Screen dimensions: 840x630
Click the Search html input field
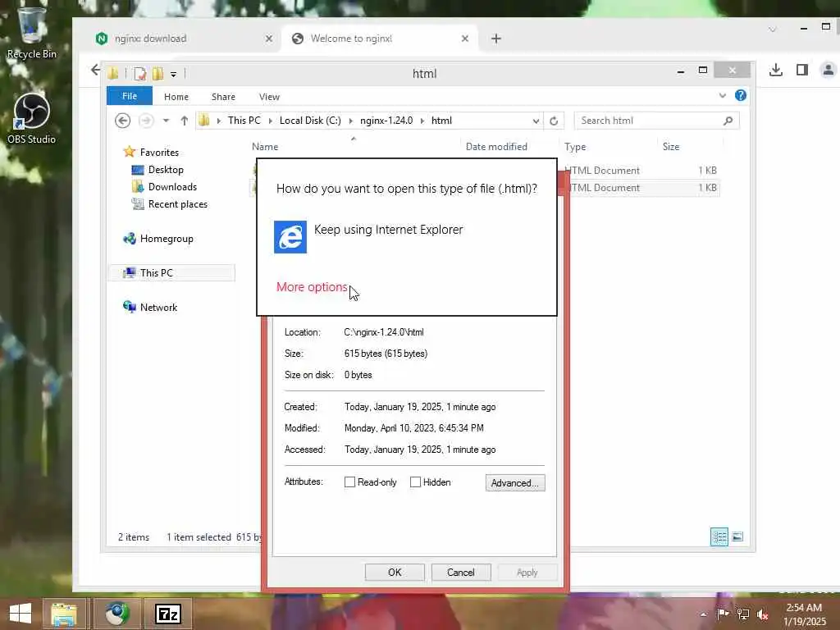tap(650, 121)
